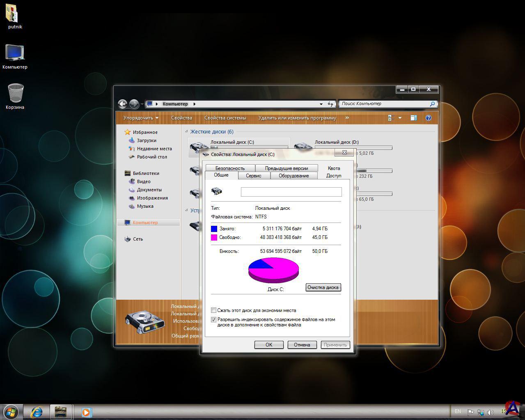
Task: Collapse the Жесткие диски group
Action: point(186,132)
